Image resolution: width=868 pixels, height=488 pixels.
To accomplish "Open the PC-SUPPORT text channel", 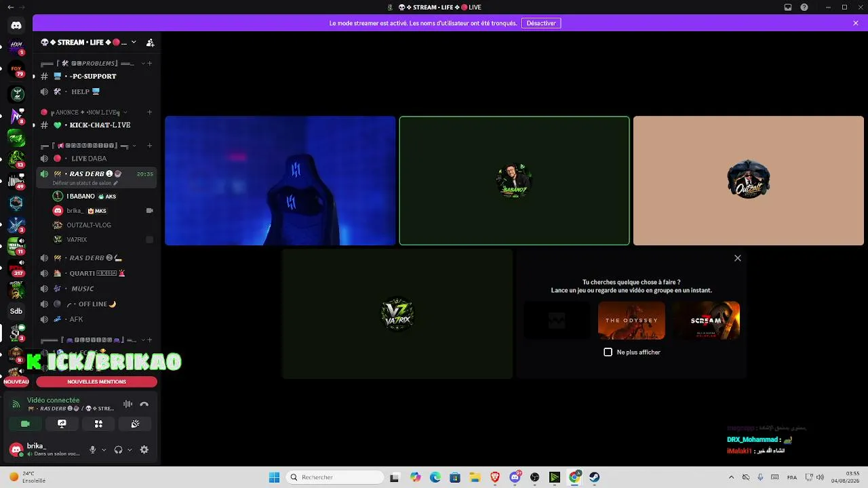I will [x=96, y=76].
